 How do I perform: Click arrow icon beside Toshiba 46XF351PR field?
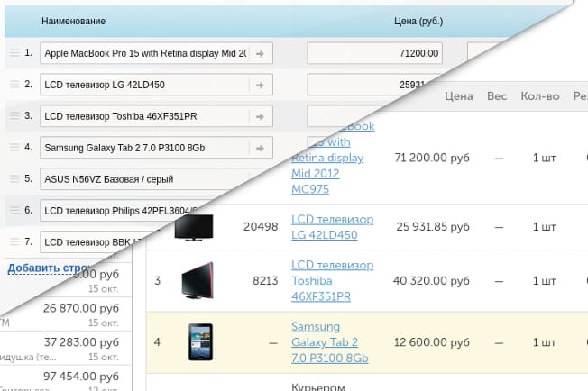(260, 116)
